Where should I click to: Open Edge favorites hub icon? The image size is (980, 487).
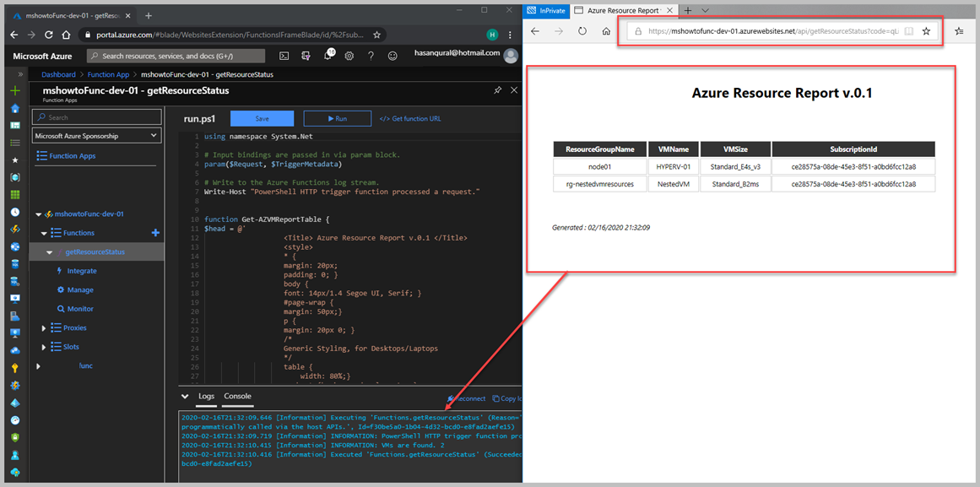960,30
